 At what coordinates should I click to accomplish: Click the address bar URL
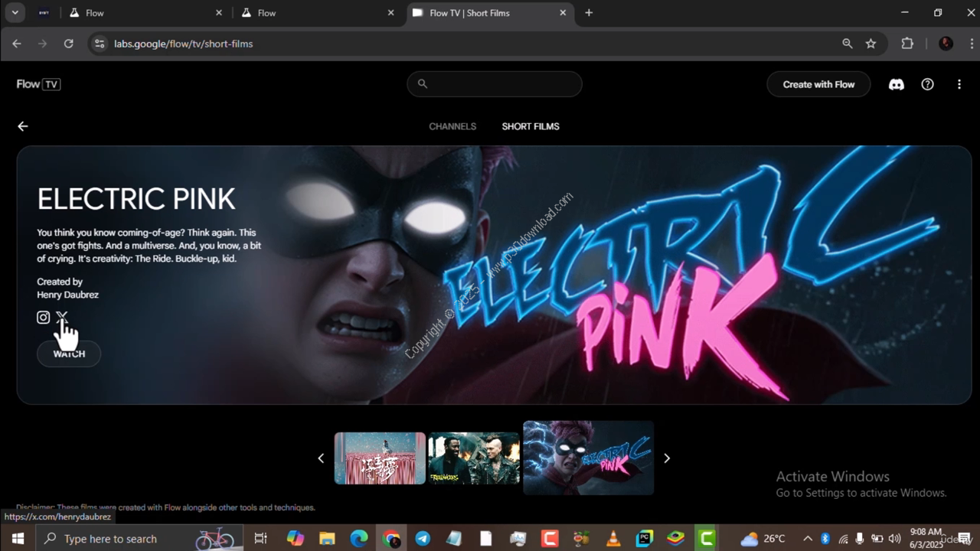click(x=184, y=44)
